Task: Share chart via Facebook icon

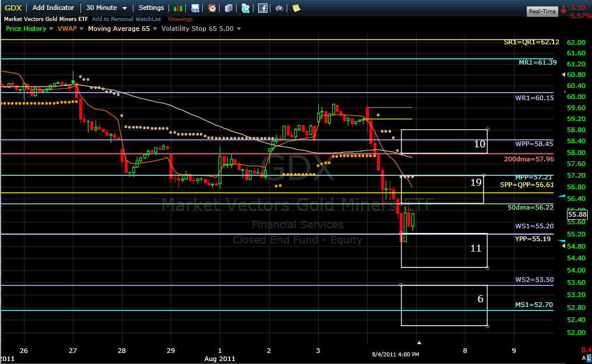Action: 262,8
